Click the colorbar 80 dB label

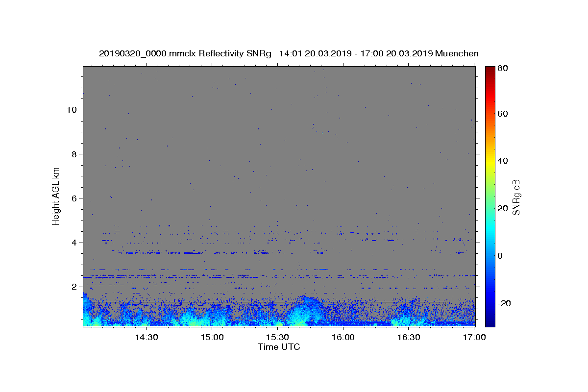(503, 68)
